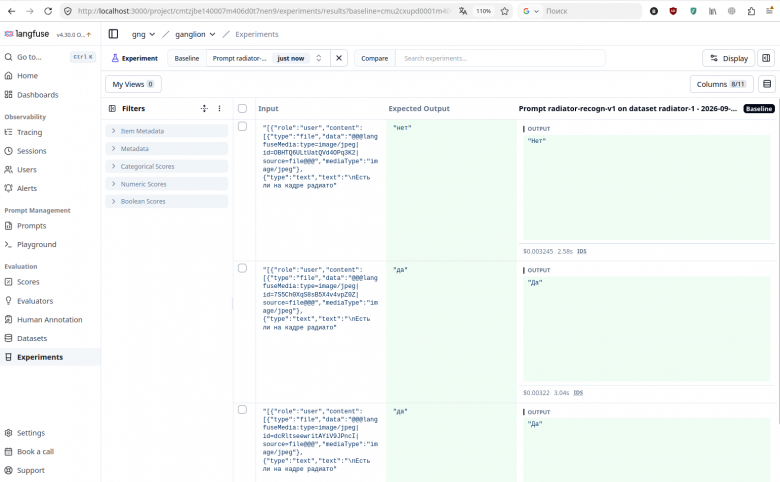Click the Compare button

(x=375, y=58)
